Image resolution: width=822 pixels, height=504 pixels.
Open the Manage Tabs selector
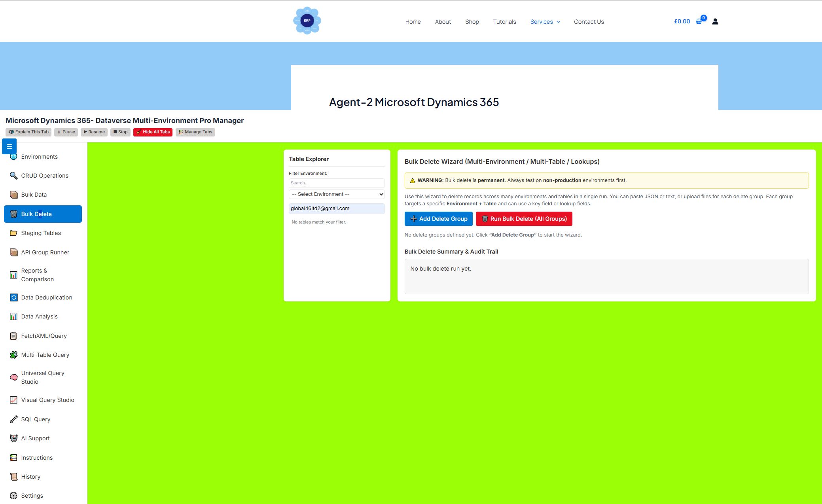pyautogui.click(x=195, y=132)
